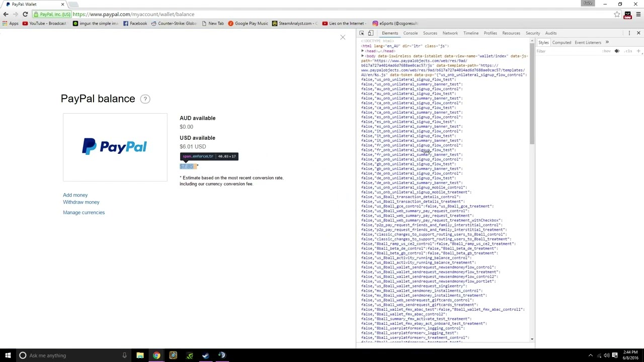Click the Cortana microphone icon
Screen dimensions: 644x362
tap(124, 355)
